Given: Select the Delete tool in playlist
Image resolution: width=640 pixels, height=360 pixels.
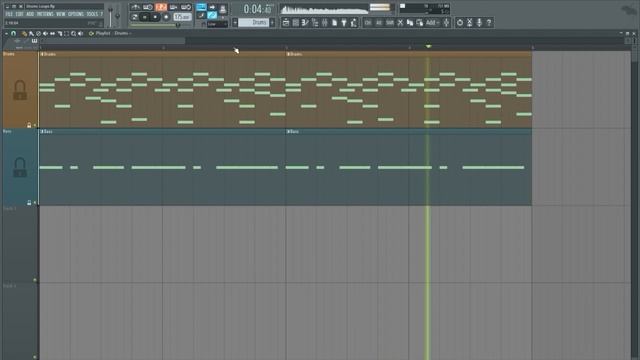Looking at the screenshot, I should click(x=38, y=33).
